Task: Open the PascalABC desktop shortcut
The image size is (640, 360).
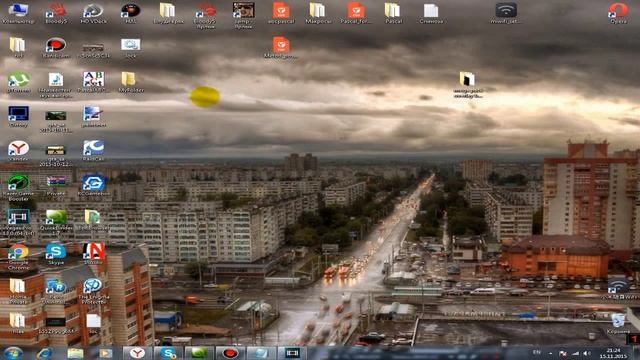Action: 93,82
